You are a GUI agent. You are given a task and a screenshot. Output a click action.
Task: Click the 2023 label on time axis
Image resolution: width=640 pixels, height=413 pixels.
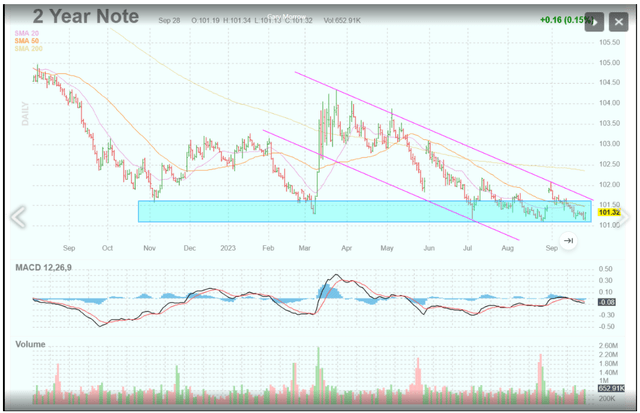(x=228, y=248)
